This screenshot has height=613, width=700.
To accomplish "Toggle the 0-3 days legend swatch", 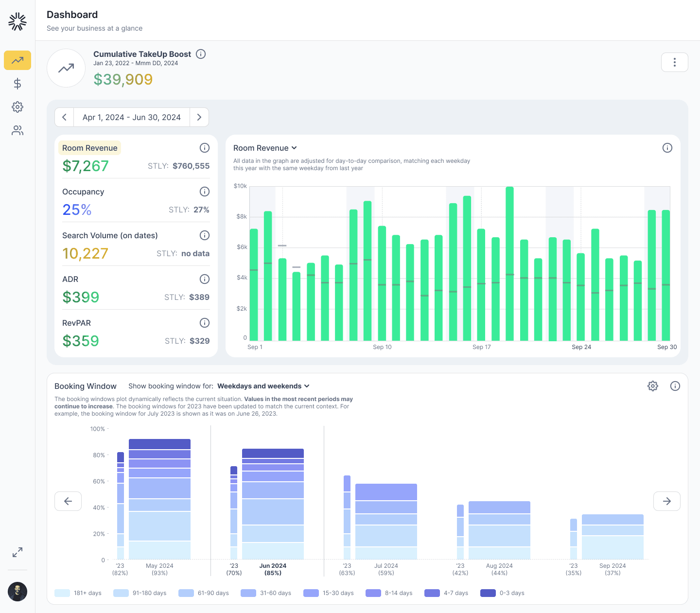I will point(488,593).
